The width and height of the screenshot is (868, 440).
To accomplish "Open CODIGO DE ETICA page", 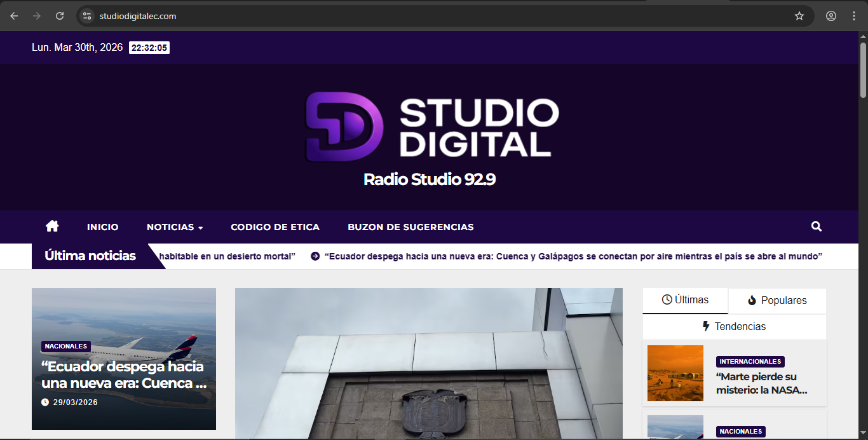I will click(275, 227).
